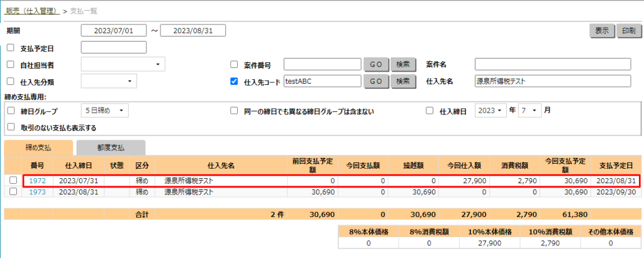This screenshot has height=258, width=644.
Task: Click the 印刷 print button
Action: (628, 31)
